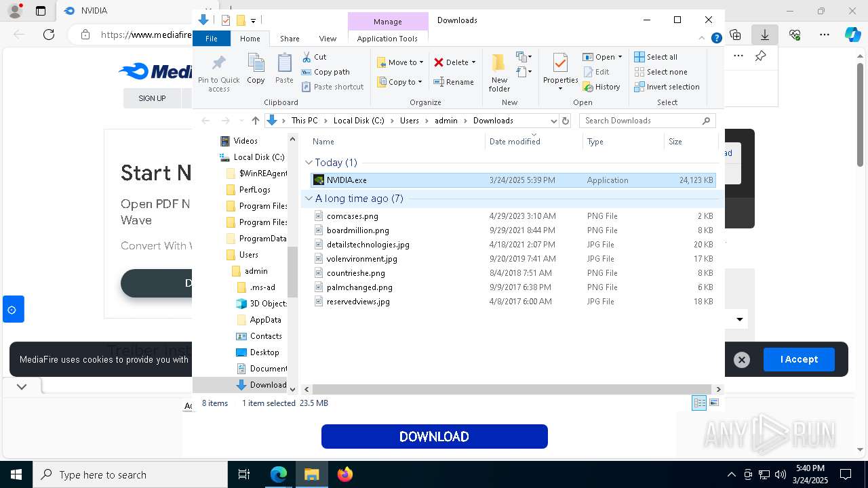Switch to the Home ribbon tab

pos(250,39)
